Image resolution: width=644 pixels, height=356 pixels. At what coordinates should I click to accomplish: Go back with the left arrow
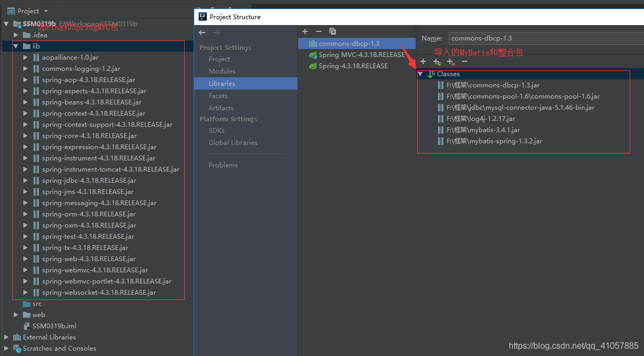pos(202,33)
